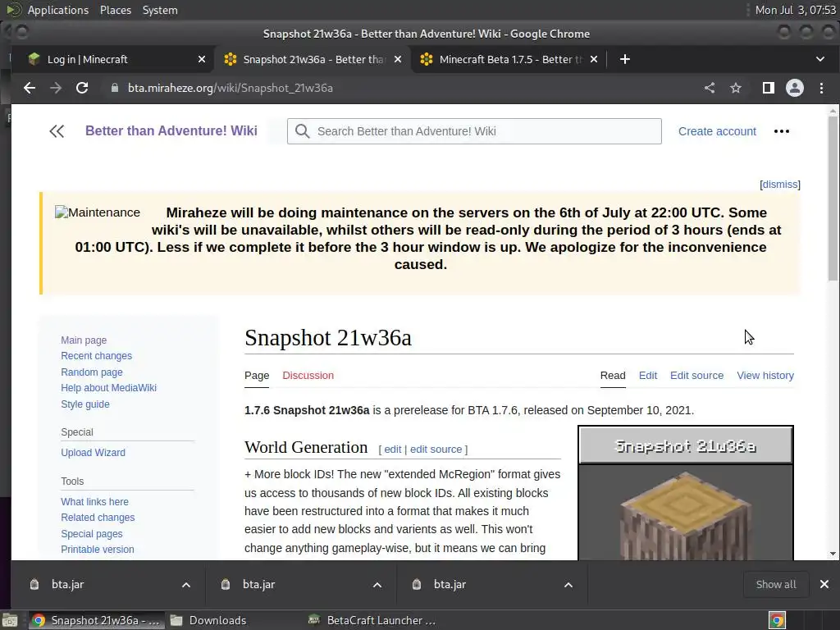
Task: Expand options for first bta.jar download
Action: tap(186, 585)
